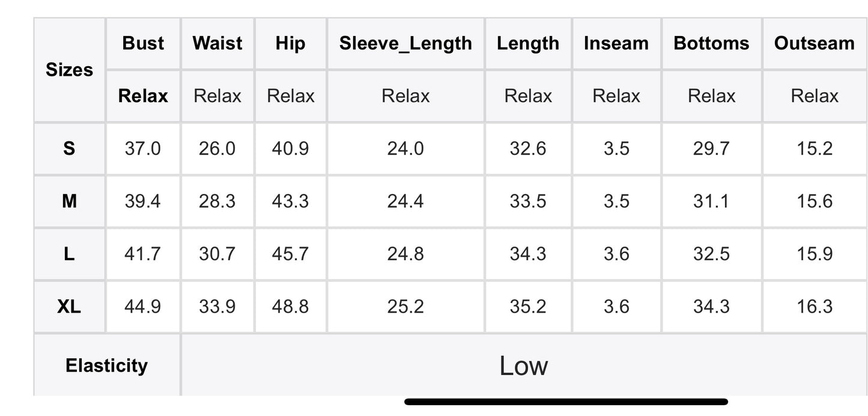Click the Bust column header
Screen dimensions: 868x416
click(x=143, y=43)
